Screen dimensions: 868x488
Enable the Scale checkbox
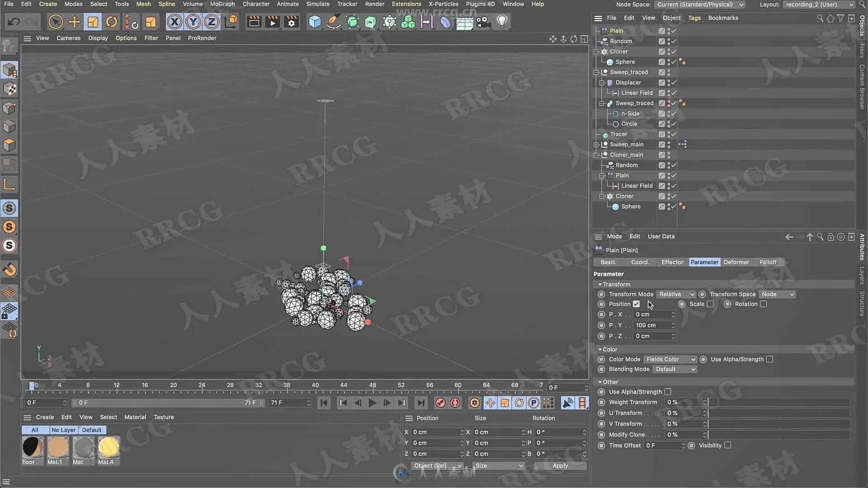pyautogui.click(x=710, y=304)
